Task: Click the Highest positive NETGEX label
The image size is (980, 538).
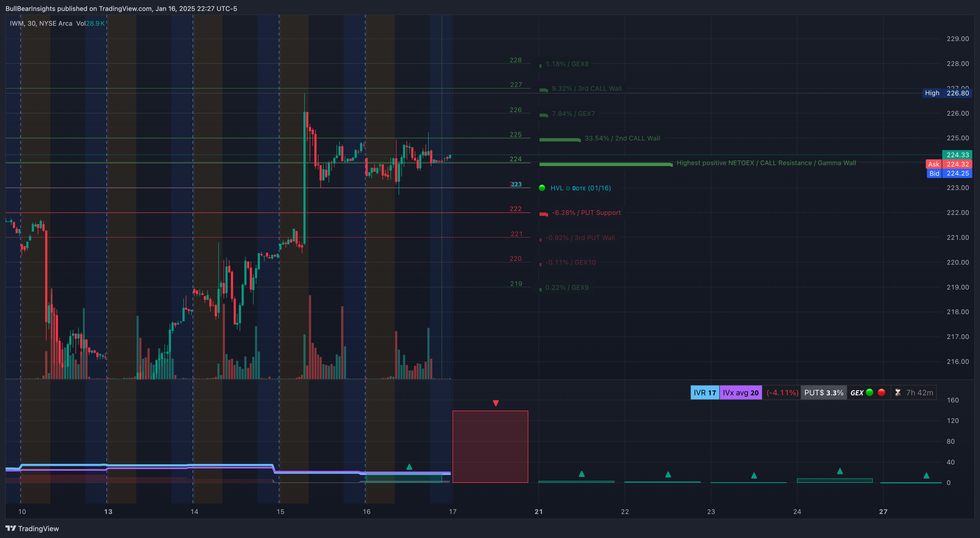Action: click(766, 163)
